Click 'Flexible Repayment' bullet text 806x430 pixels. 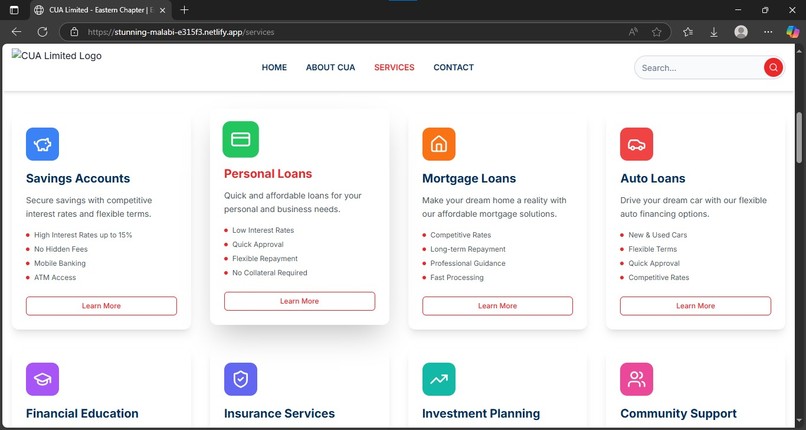[x=265, y=258]
